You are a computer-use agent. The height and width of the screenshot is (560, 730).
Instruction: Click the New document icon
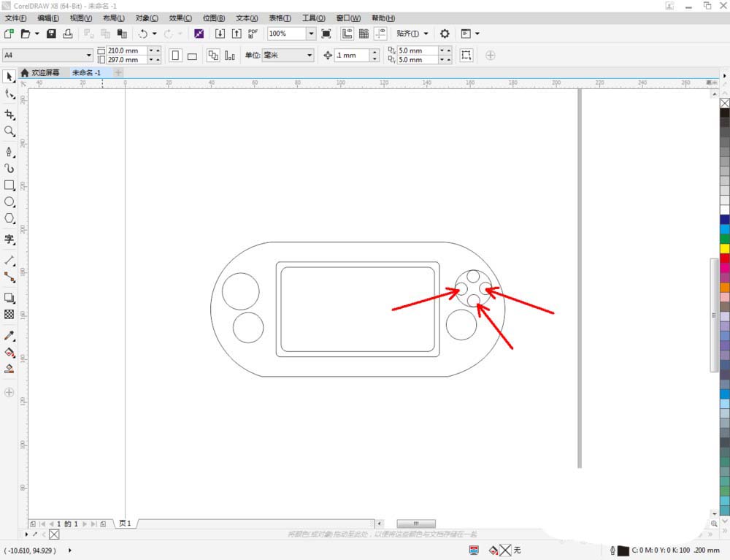click(x=9, y=34)
